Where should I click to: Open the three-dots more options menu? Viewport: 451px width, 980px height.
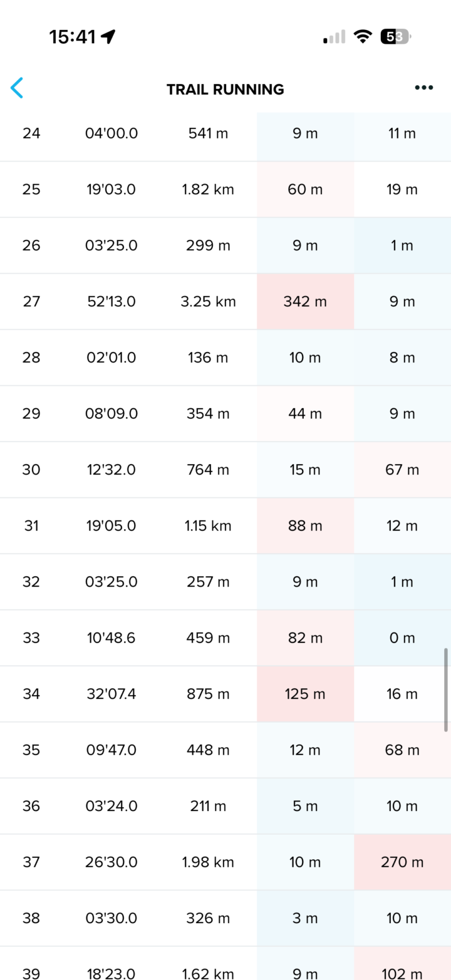pyautogui.click(x=424, y=88)
